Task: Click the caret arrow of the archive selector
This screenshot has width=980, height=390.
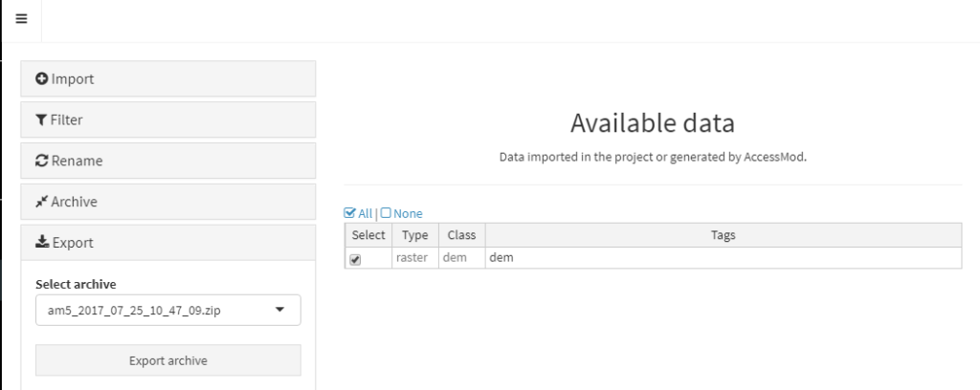Action: [279, 310]
